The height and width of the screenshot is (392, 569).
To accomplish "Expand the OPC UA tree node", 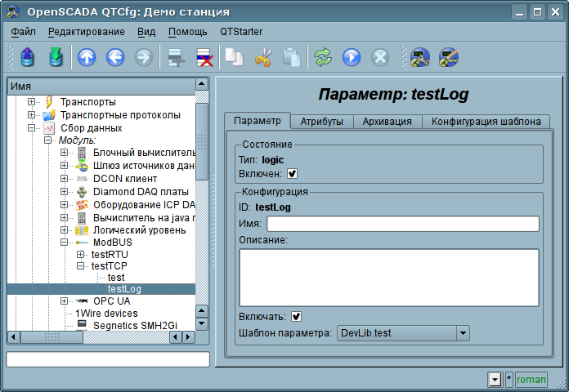I will 65,301.
